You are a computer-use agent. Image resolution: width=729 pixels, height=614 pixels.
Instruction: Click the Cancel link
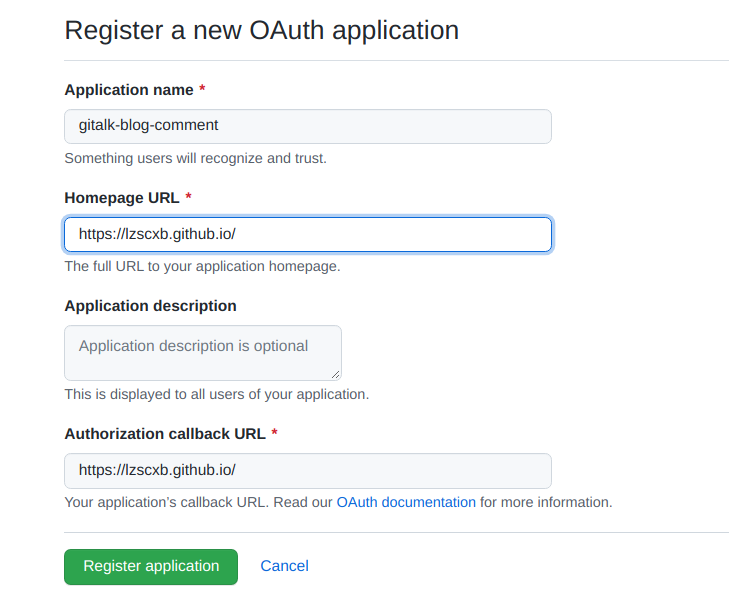[x=284, y=566]
